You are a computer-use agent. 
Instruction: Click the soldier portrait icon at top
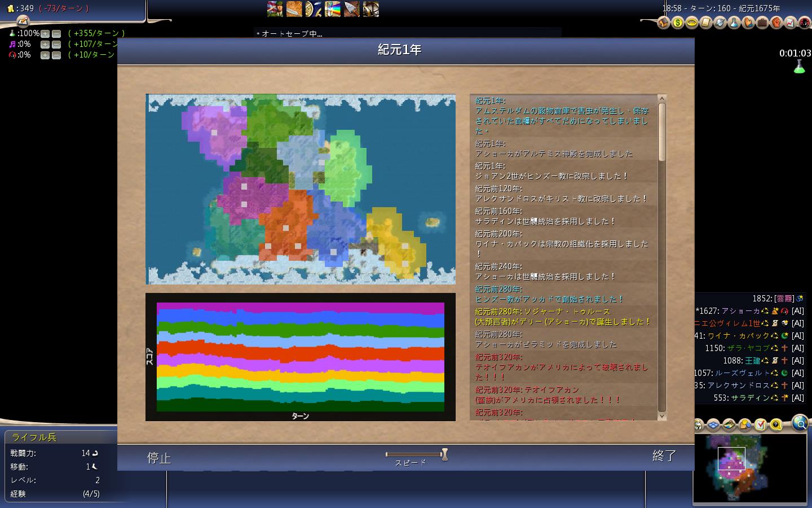coord(275,9)
